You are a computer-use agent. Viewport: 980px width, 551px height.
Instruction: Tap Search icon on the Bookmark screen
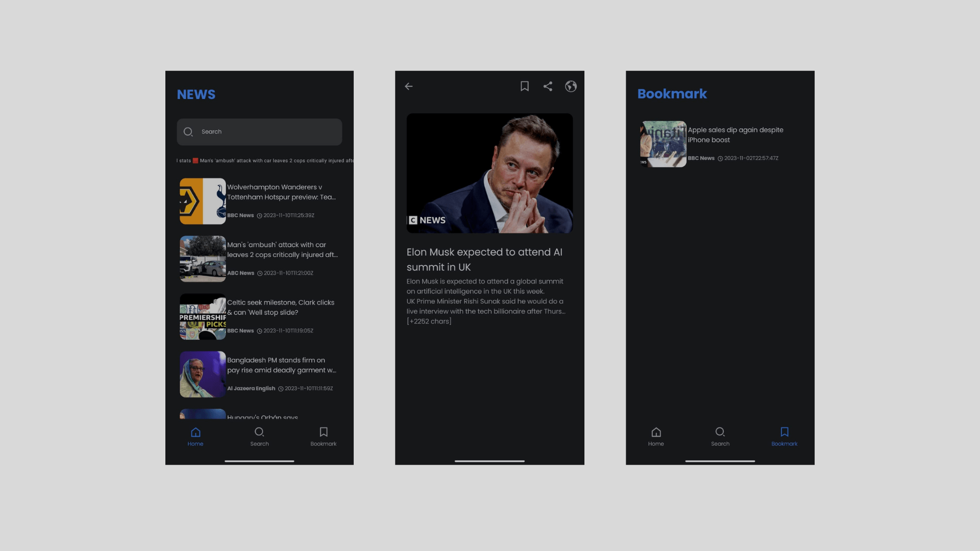(720, 436)
